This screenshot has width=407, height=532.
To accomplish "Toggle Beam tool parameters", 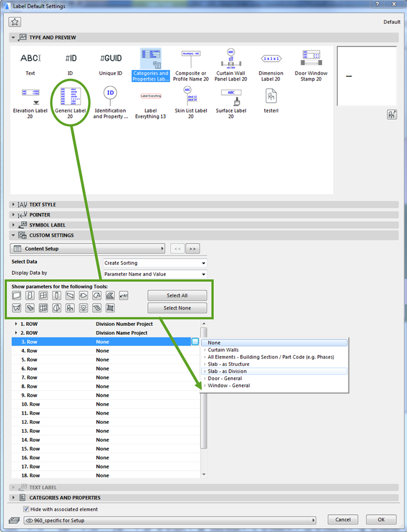I will coord(70,295).
